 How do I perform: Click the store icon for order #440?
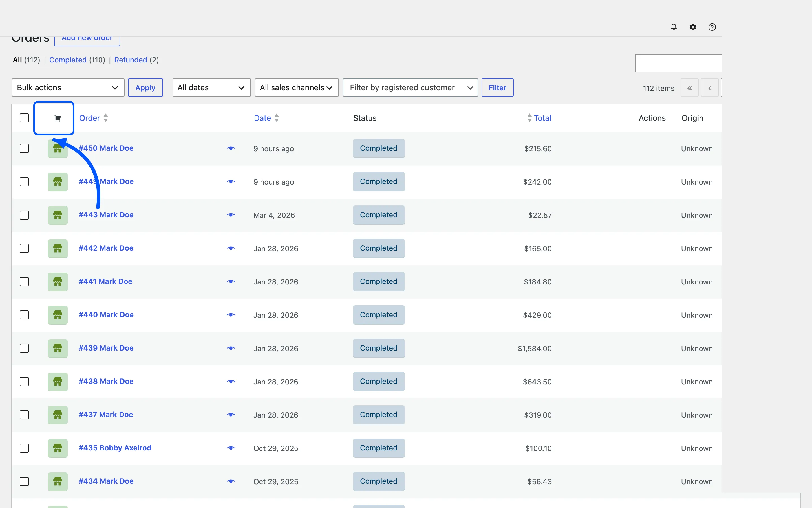click(58, 315)
